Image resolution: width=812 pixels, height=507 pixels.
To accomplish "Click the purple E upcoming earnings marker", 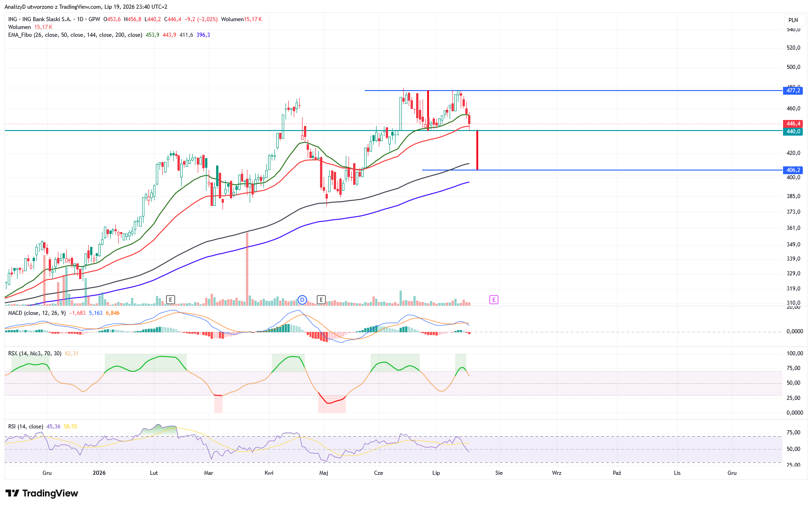I will pyautogui.click(x=494, y=300).
